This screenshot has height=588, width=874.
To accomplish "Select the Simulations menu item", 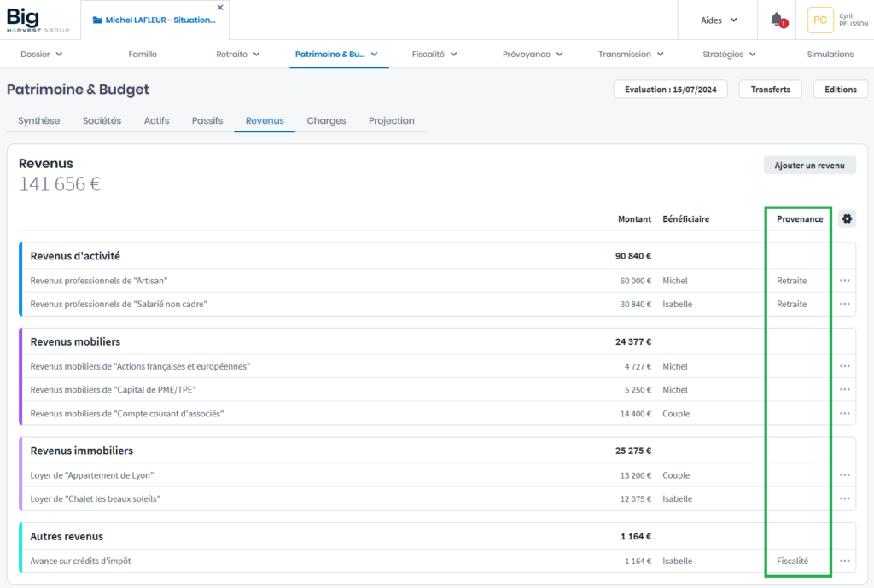I will pos(830,54).
